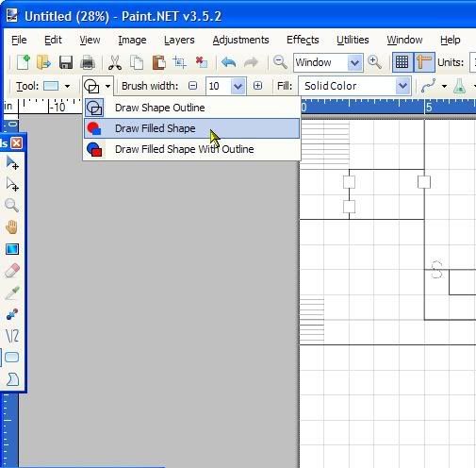Image resolution: width=476 pixels, height=468 pixels.
Task: Save the image with the floppy disk icon
Action: tap(66, 62)
